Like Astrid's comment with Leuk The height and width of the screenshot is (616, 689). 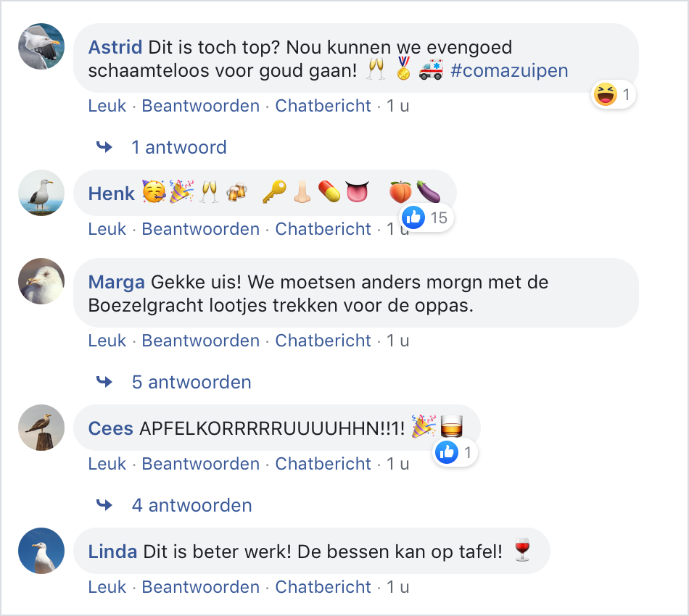click(107, 106)
